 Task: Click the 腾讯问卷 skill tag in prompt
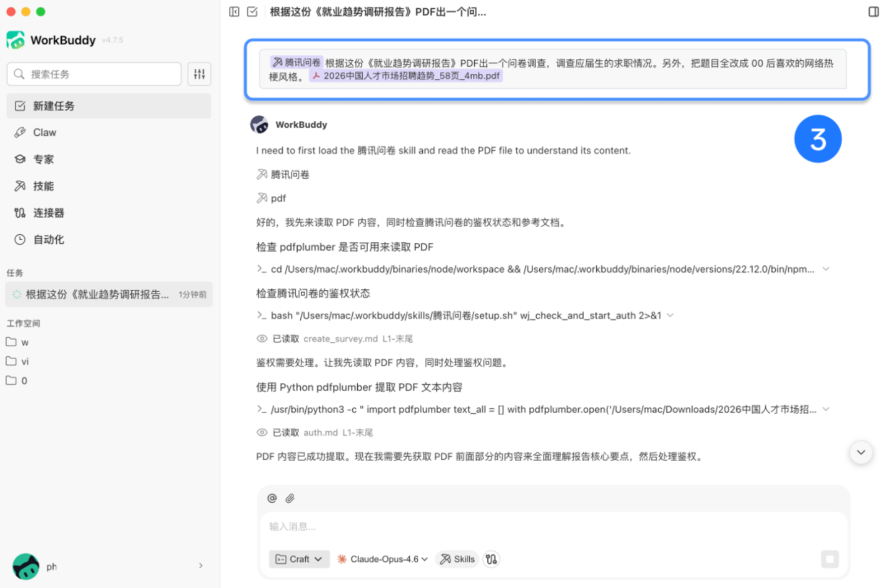click(x=296, y=62)
